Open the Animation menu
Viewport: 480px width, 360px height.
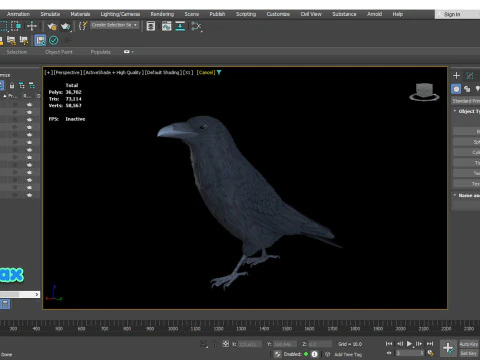[x=18, y=14]
